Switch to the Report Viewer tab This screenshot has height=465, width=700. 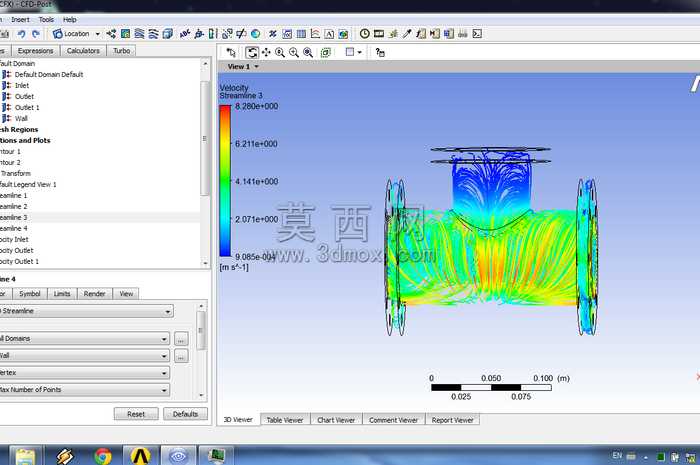452,420
